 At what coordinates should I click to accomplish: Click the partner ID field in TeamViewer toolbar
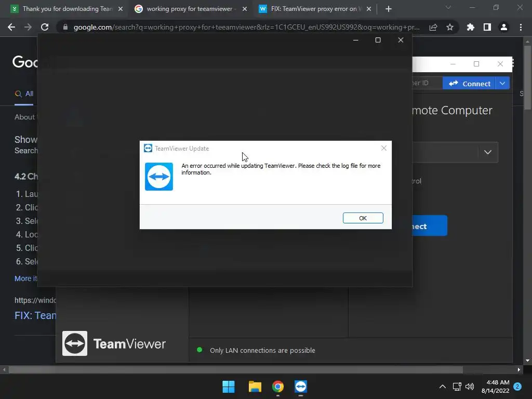click(x=427, y=83)
